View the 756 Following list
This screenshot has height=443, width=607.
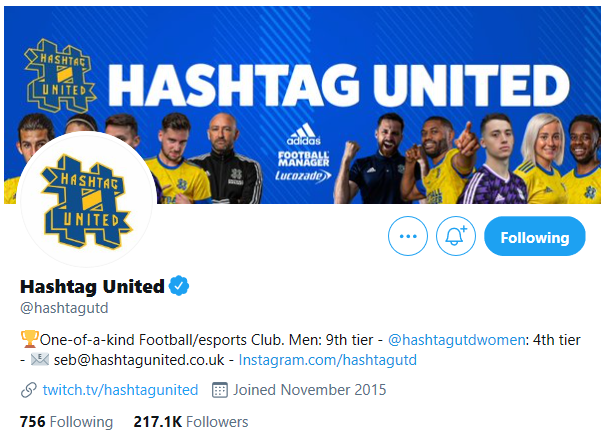(66, 422)
